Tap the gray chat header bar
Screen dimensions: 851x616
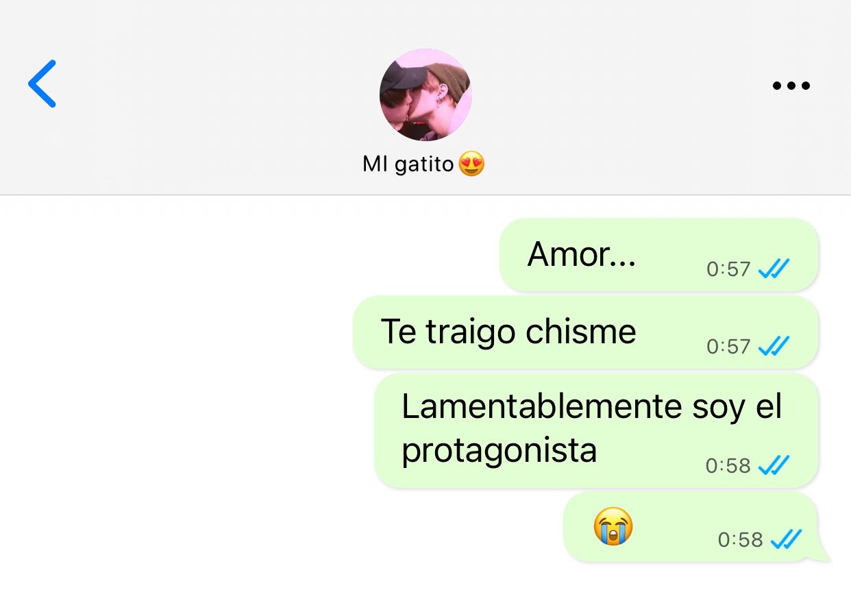click(425, 97)
